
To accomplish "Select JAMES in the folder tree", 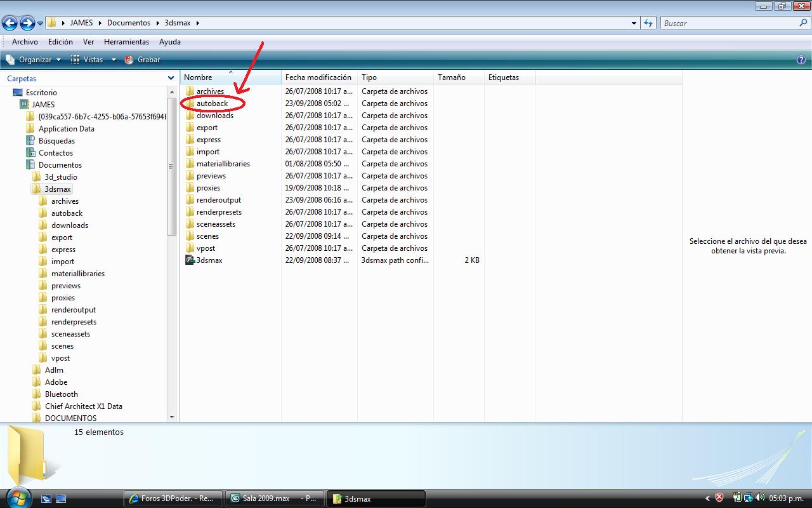I will pos(43,105).
